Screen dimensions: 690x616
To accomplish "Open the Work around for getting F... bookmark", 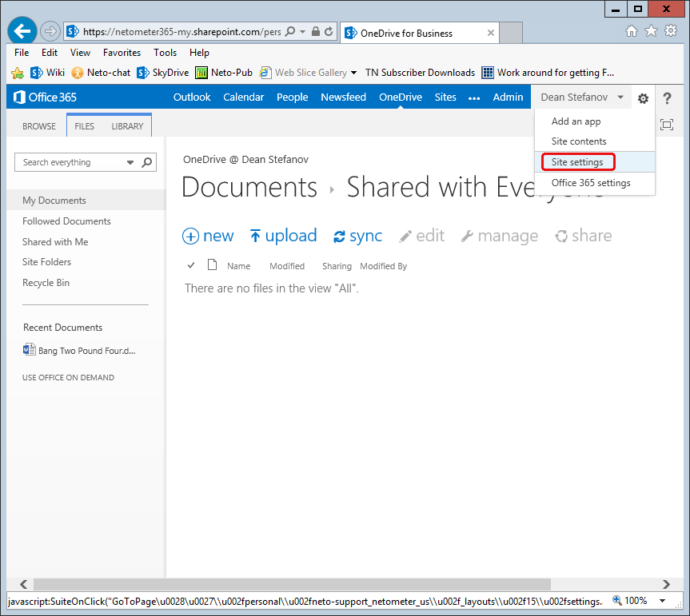I will click(548, 73).
